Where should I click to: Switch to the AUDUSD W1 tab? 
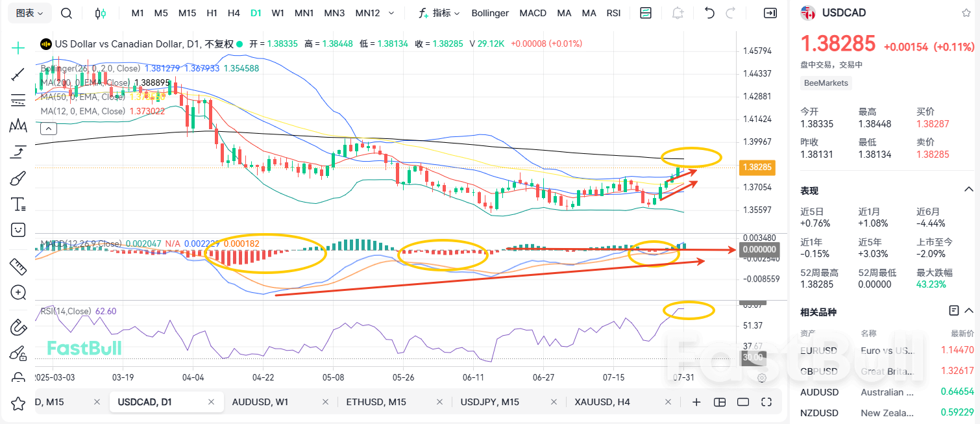tap(260, 401)
